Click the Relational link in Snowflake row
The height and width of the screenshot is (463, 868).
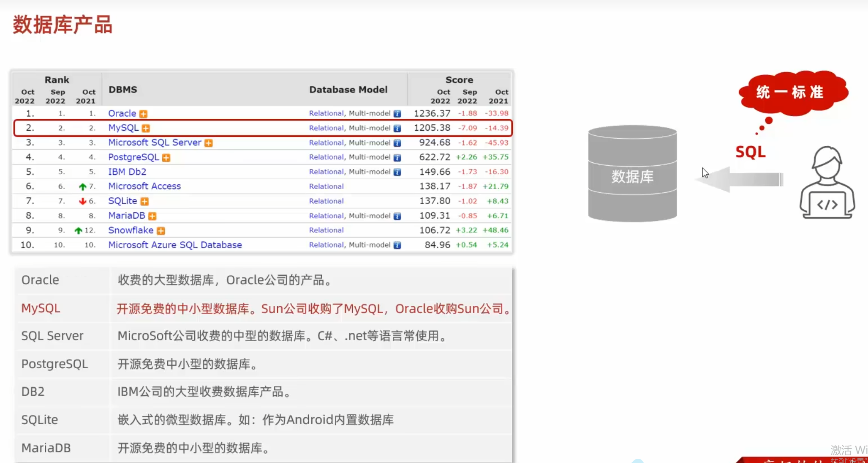pyautogui.click(x=326, y=230)
